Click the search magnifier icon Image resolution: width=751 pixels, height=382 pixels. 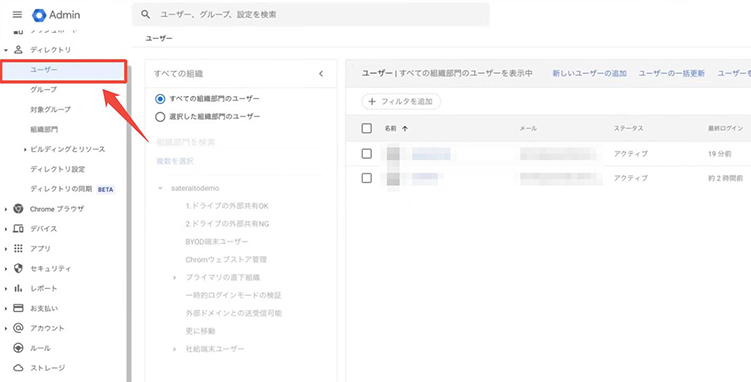146,14
